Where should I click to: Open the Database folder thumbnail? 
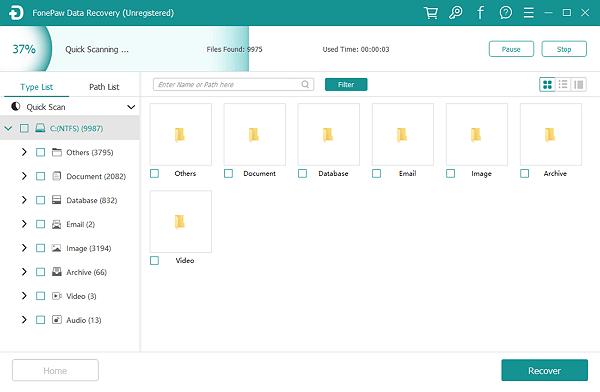click(329, 134)
